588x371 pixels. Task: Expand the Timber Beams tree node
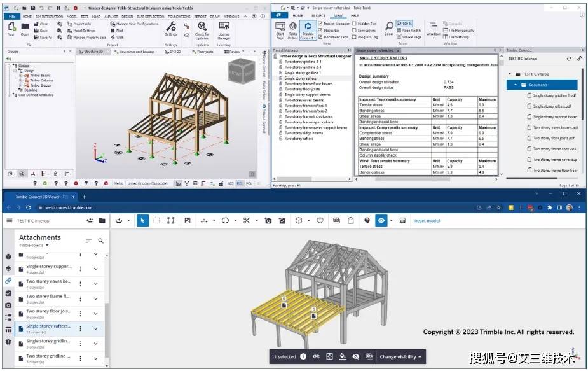tap(21, 76)
